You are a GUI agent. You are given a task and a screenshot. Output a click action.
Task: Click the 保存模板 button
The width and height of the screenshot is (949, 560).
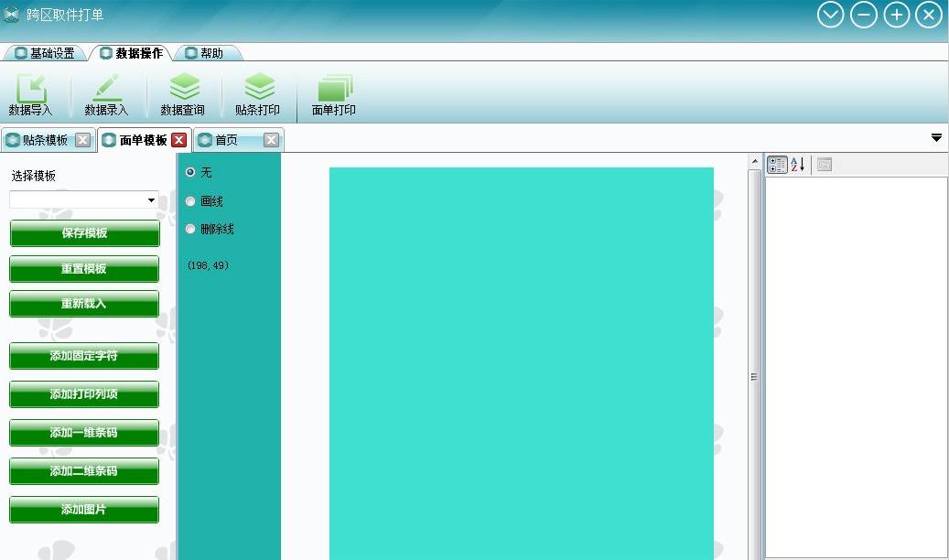tap(84, 233)
